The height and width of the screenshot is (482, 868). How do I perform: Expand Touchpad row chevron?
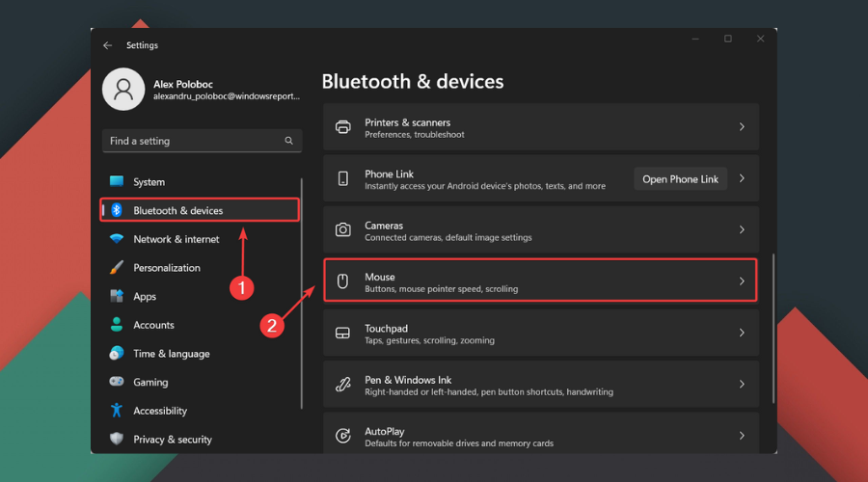point(742,333)
